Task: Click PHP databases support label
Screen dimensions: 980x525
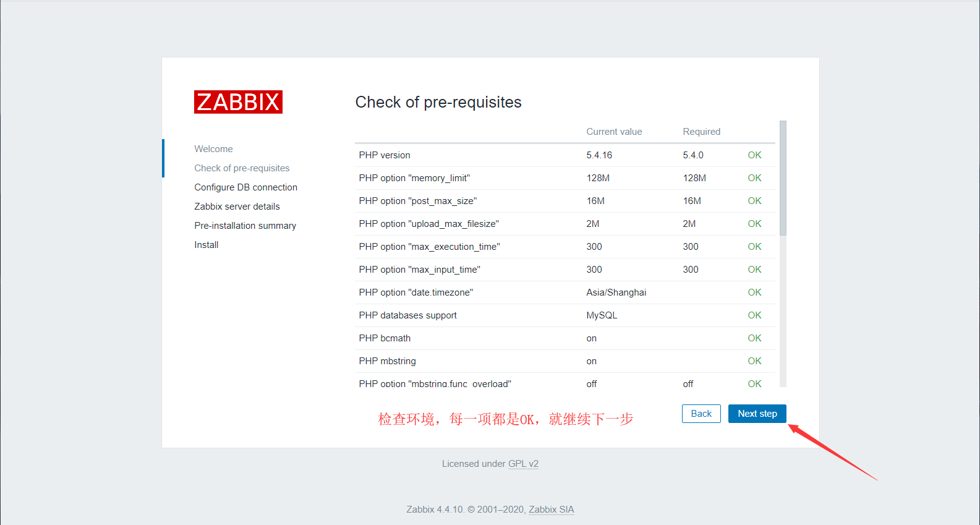Action: coord(407,315)
